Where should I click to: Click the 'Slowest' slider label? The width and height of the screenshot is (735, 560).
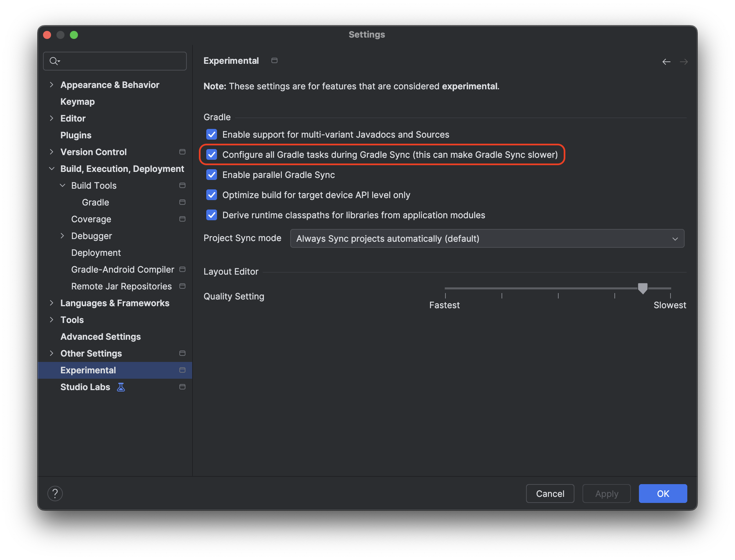(x=670, y=305)
